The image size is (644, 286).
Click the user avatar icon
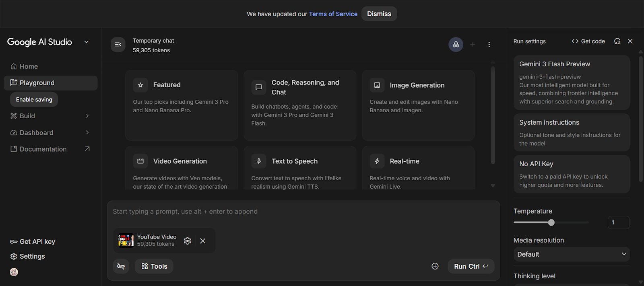(x=14, y=272)
